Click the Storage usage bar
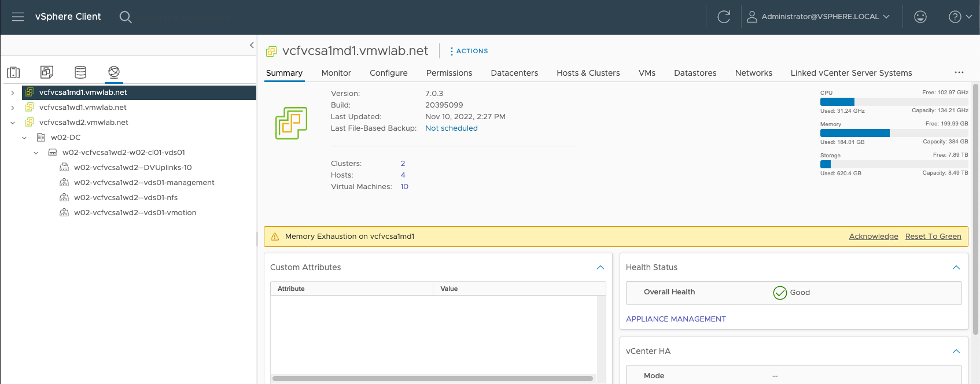This screenshot has width=980, height=384. pyautogui.click(x=894, y=164)
